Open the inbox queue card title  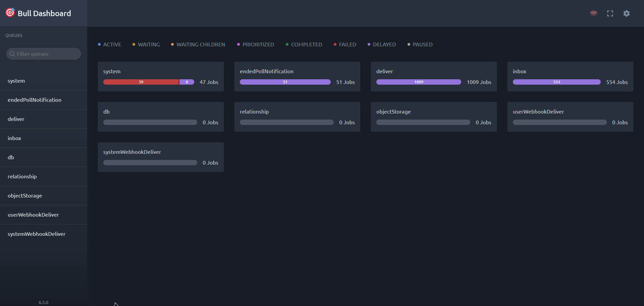[x=519, y=72]
